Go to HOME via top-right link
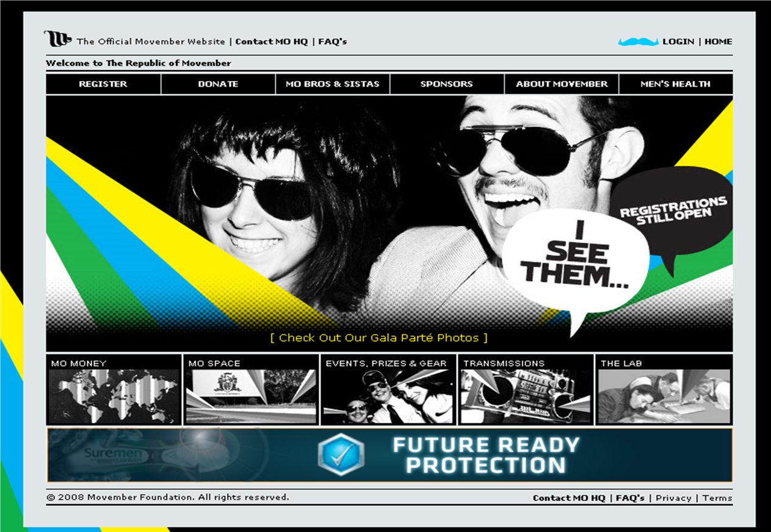 point(719,41)
